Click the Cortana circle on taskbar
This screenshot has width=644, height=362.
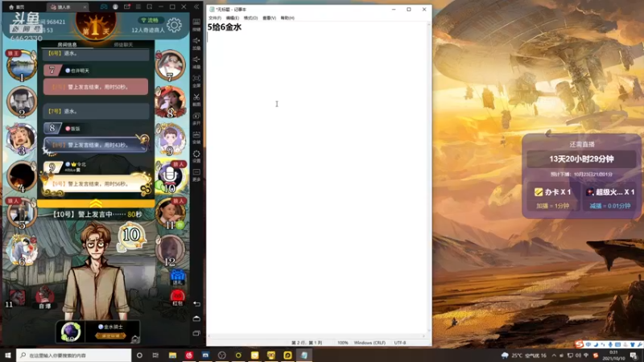pos(139,356)
